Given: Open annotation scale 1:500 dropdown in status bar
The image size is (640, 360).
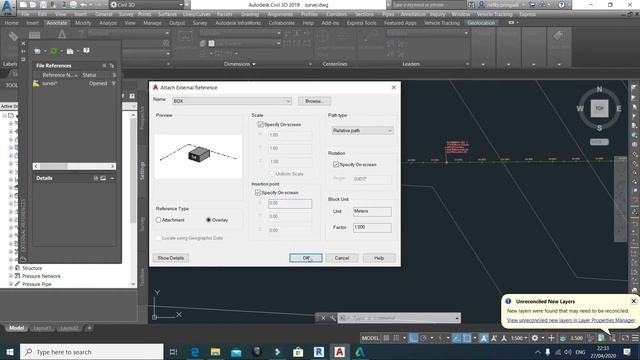Looking at the screenshot, I should (x=519, y=338).
